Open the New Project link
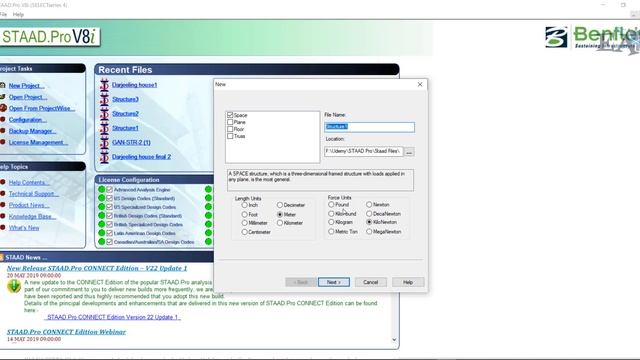The height and width of the screenshot is (360, 640). pos(27,86)
